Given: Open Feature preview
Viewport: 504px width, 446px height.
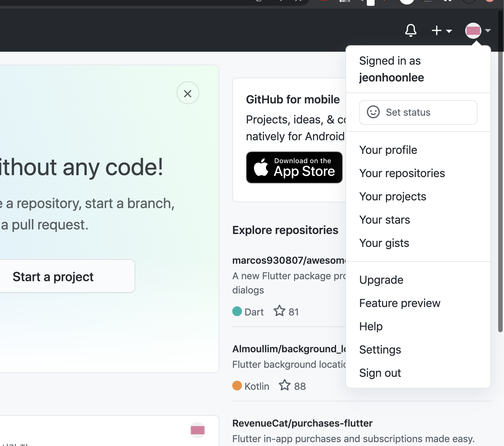Looking at the screenshot, I should point(418,303).
